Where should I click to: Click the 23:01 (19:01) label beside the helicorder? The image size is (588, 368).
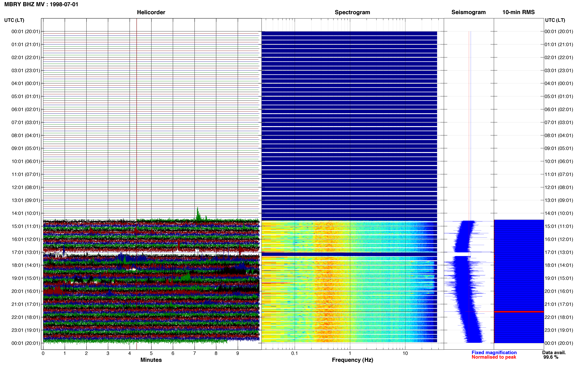[x=26, y=330]
